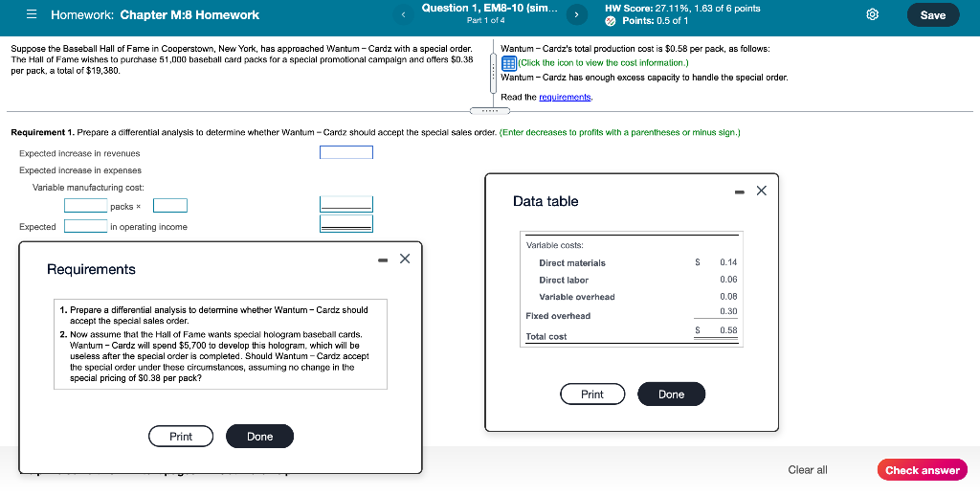The width and height of the screenshot is (980, 496).
Task: Click Direct materials row label
Action: pos(572,262)
